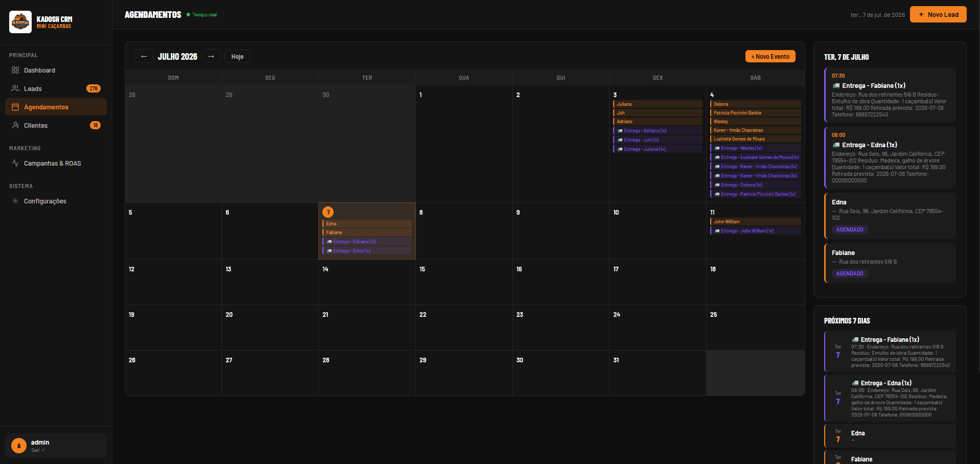Open Entrega - Wesley (1x) event

[755, 148]
